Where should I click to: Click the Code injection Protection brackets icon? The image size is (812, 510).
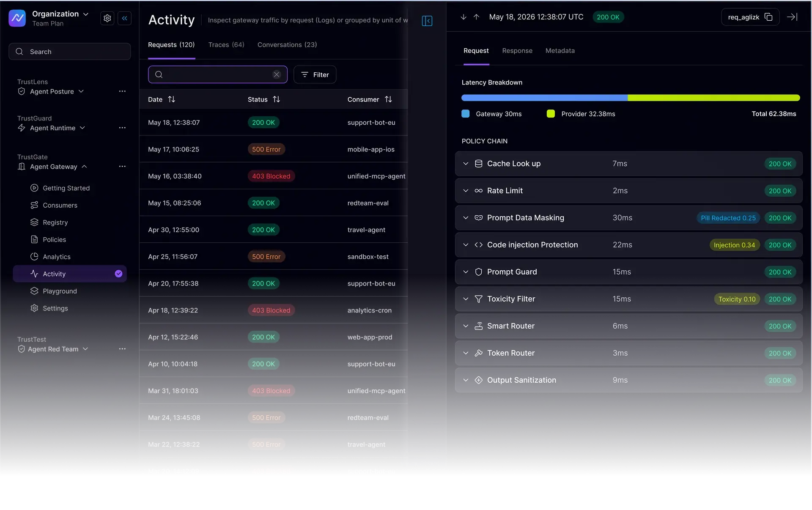tap(478, 245)
